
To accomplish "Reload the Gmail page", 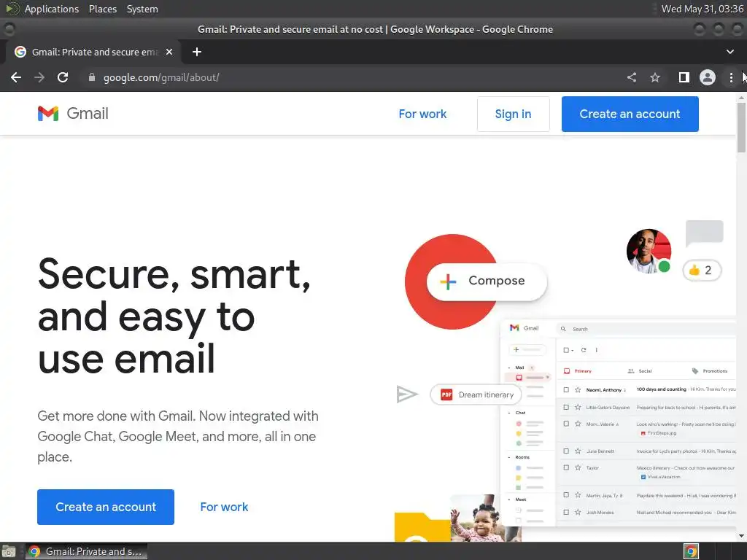I will [x=63, y=77].
